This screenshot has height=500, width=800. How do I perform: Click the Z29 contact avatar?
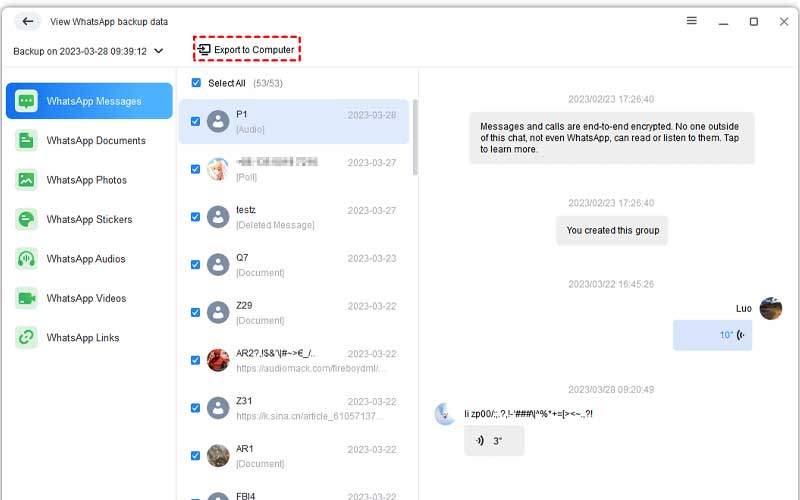coord(218,312)
